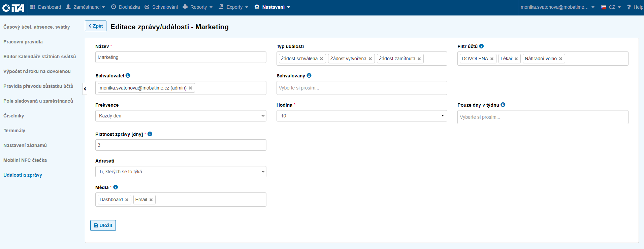Open the Frekvence dropdown
644x249 pixels.
click(181, 116)
